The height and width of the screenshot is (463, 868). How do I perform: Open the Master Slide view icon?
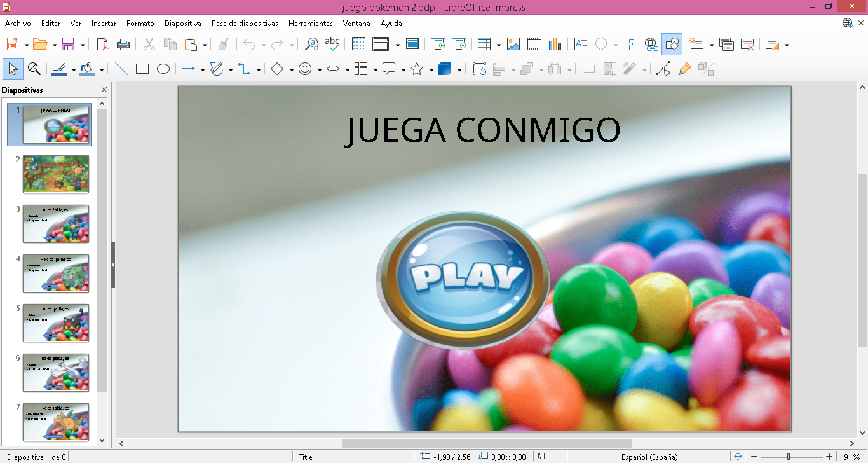tap(412, 45)
